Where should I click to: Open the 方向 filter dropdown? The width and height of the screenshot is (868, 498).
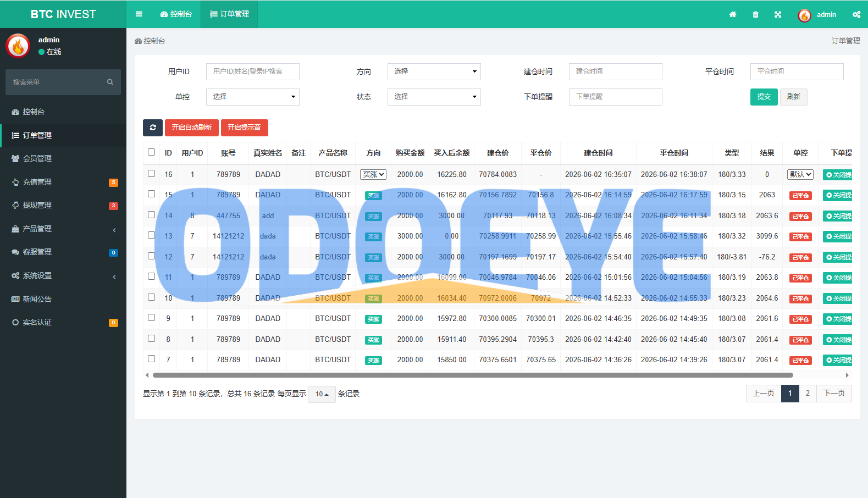[x=434, y=71]
